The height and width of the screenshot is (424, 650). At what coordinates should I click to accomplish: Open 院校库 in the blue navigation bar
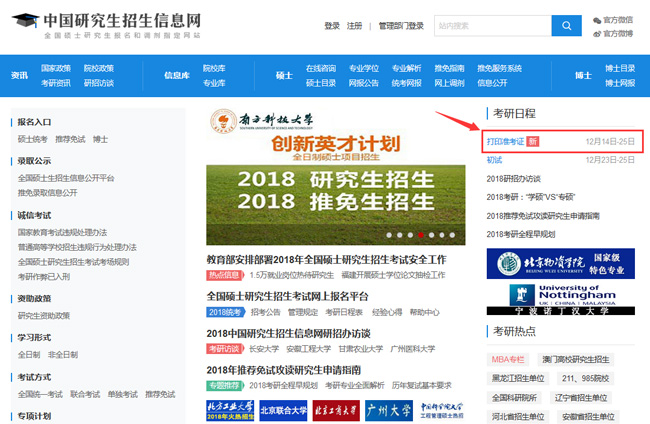tap(214, 68)
